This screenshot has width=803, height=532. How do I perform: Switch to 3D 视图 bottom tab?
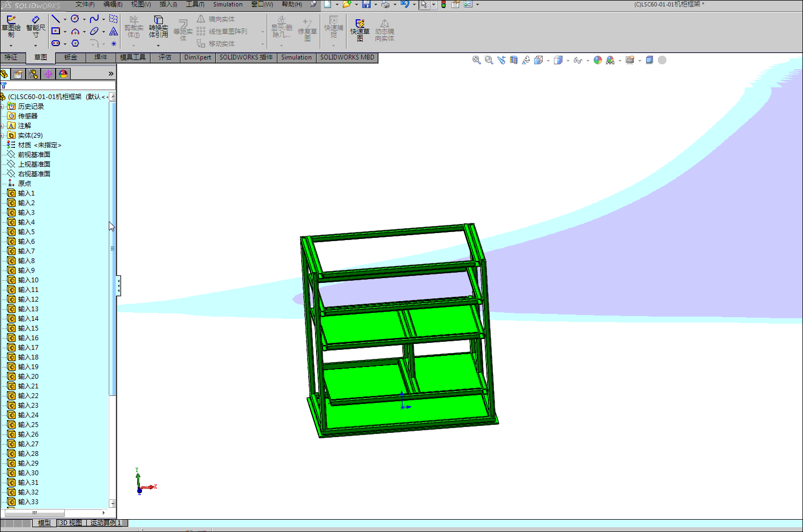point(71,523)
